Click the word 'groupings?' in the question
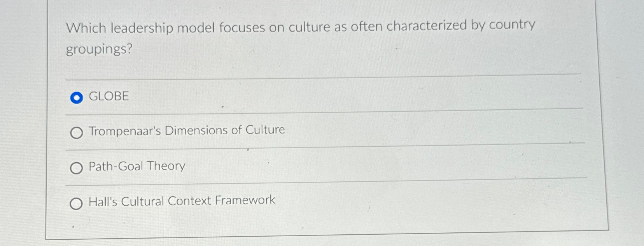The width and height of the screenshot is (644, 246). coord(99,49)
